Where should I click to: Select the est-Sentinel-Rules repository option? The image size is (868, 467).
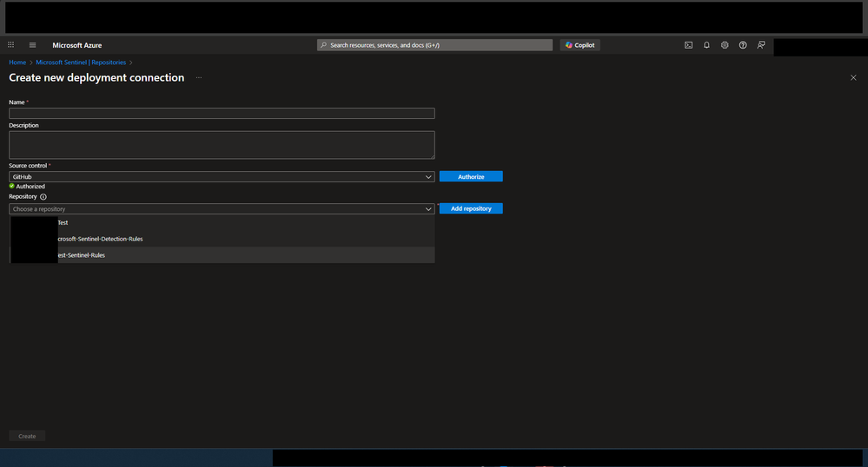[222, 255]
